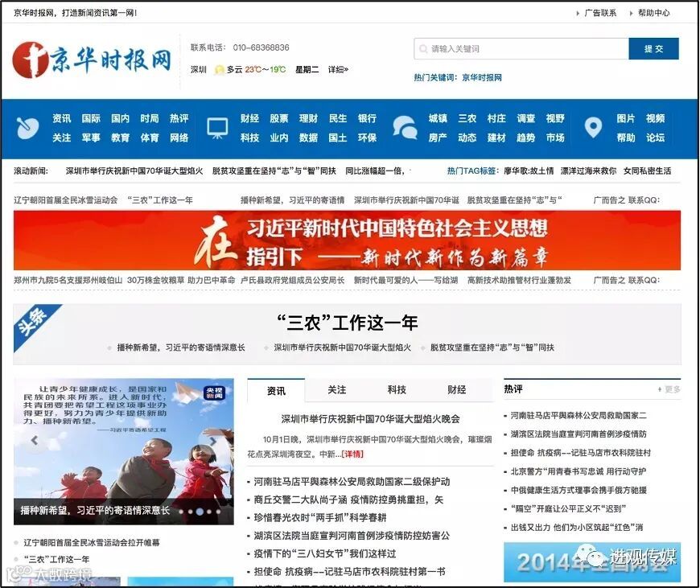Click the location pin section icon

pos(593,128)
